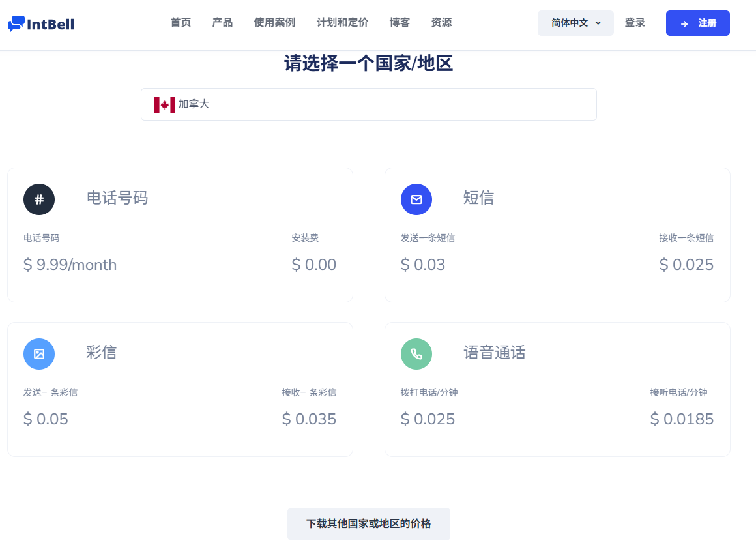
Task: Click the 注册 button
Action: 697,23
